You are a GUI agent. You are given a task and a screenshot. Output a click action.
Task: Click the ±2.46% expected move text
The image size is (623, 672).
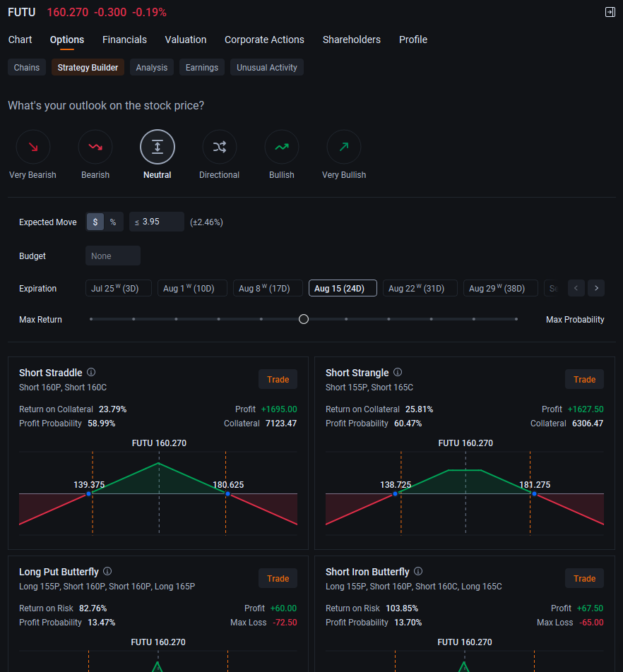pyautogui.click(x=206, y=222)
